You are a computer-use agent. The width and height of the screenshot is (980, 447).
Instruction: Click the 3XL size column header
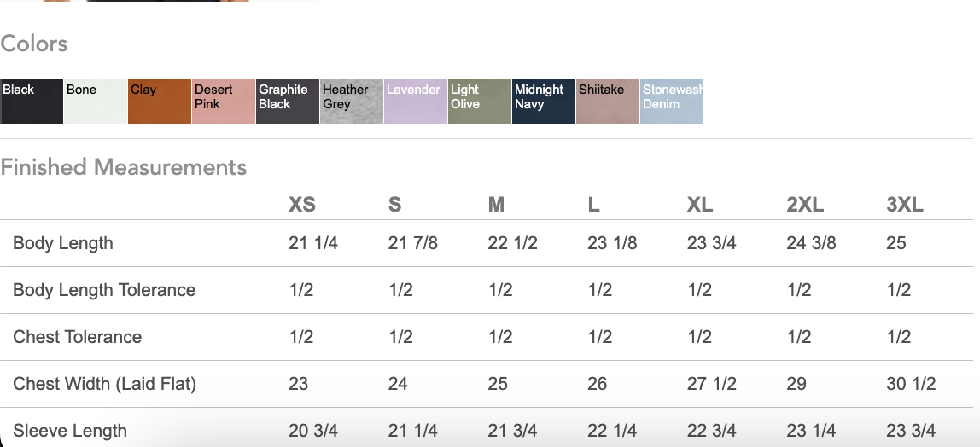pyautogui.click(x=905, y=205)
